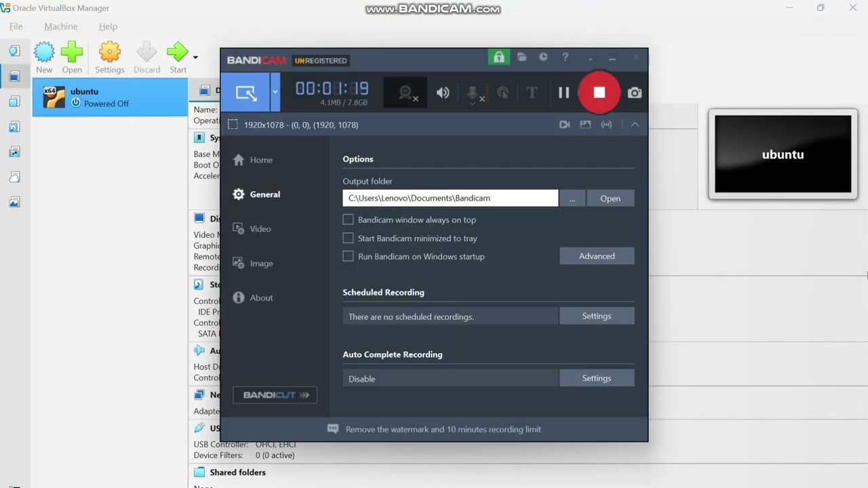Click the text overlay T icon
Viewport: 868px width, 488px height.
tap(532, 93)
